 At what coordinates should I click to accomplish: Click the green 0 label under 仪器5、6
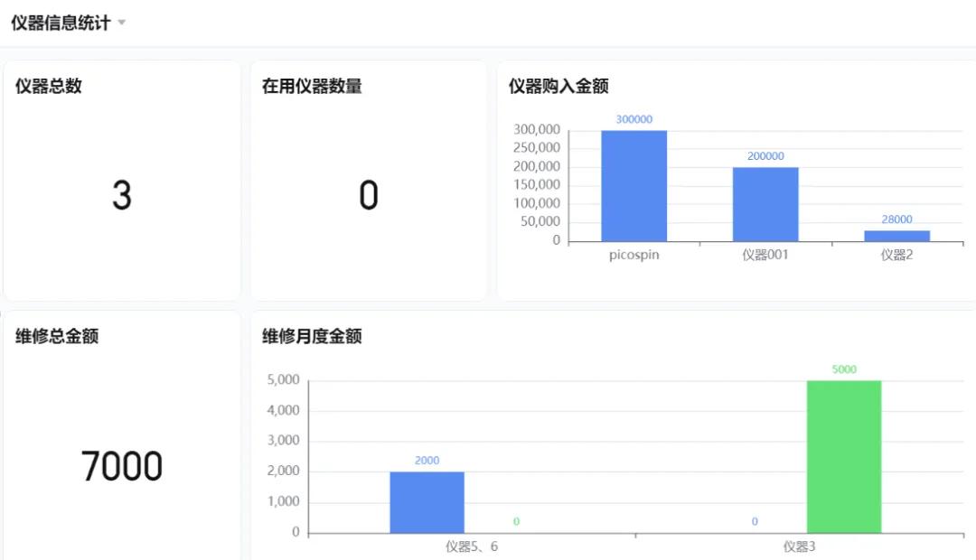point(516,521)
